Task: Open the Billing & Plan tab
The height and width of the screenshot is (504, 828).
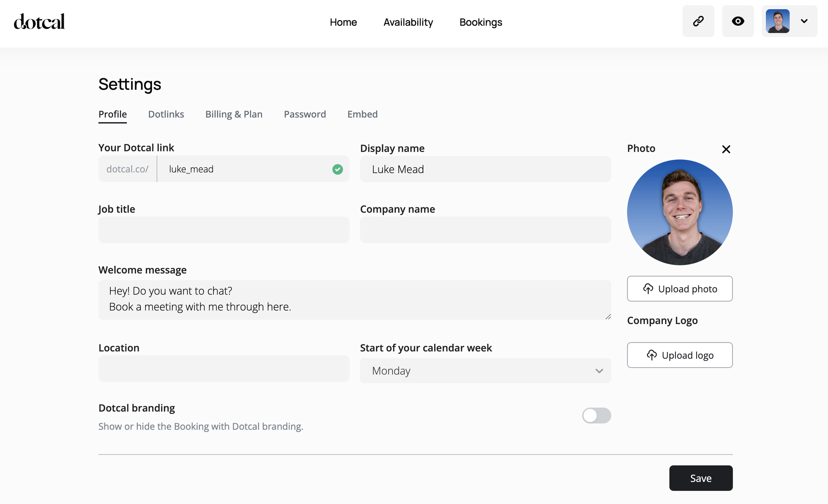Action: click(x=233, y=114)
